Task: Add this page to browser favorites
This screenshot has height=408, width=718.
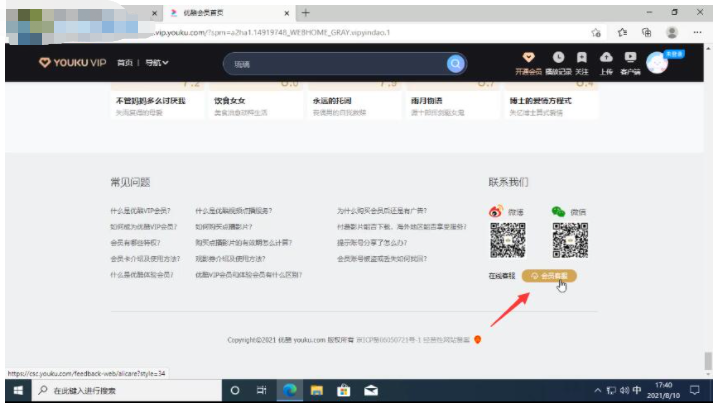Action: tap(596, 33)
